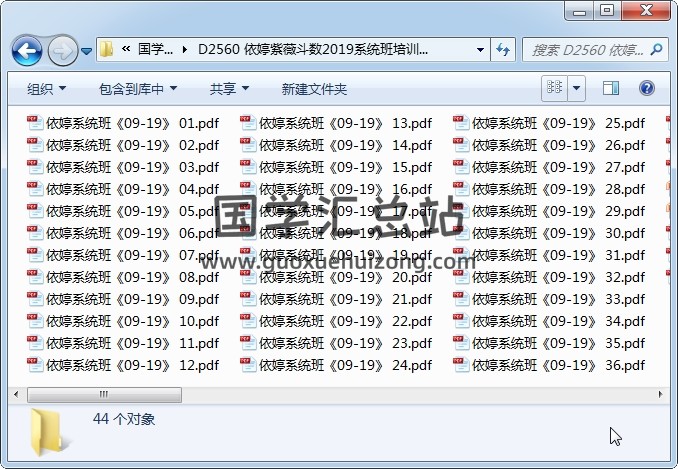Click the refresh button next to address bar

503,50
